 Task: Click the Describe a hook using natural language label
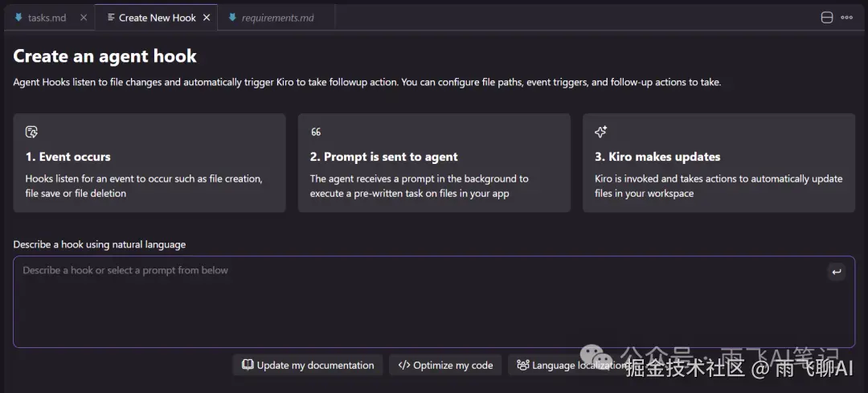pyautogui.click(x=100, y=244)
